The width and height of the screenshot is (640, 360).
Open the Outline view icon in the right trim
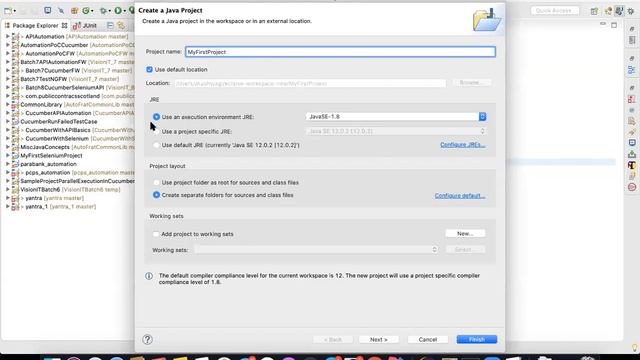tap(632, 70)
